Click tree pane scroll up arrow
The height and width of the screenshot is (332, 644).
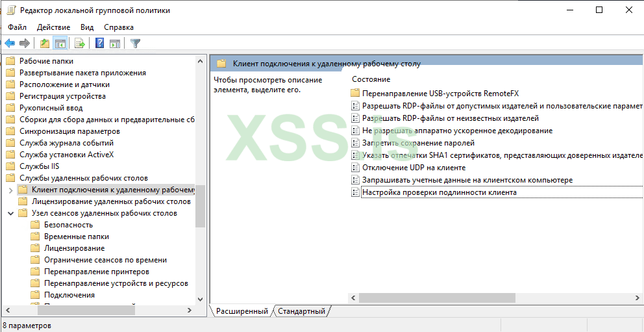(201, 61)
